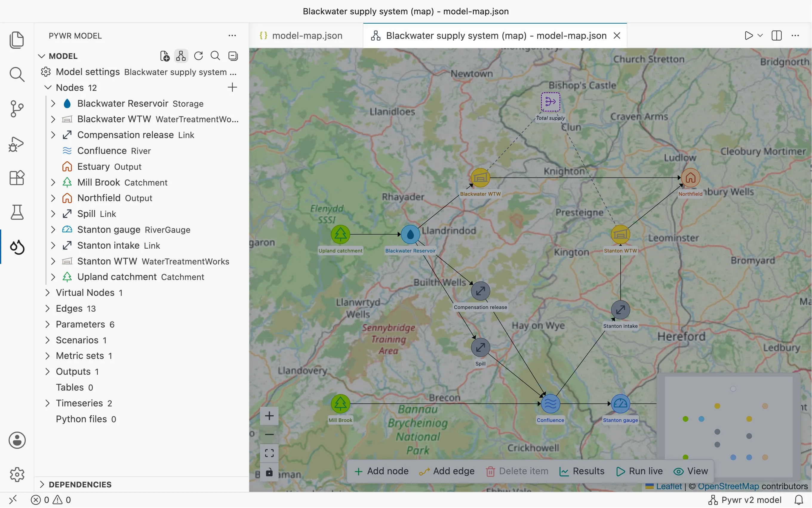Collapse the MODEL section
Viewport: 812px width, 508px height.
[41, 56]
